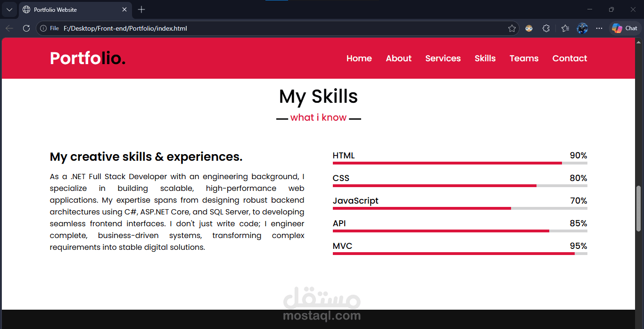Click the API skill progress bar
Viewport: 644px width, 329px height.
point(460,231)
